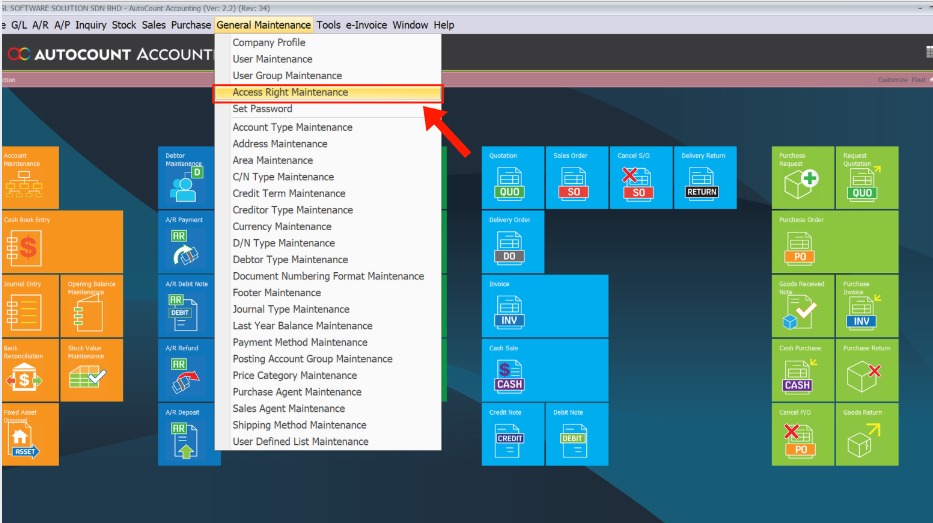Open the Credit Note tile
Viewport: 933px width, 523px height.
[x=513, y=434]
